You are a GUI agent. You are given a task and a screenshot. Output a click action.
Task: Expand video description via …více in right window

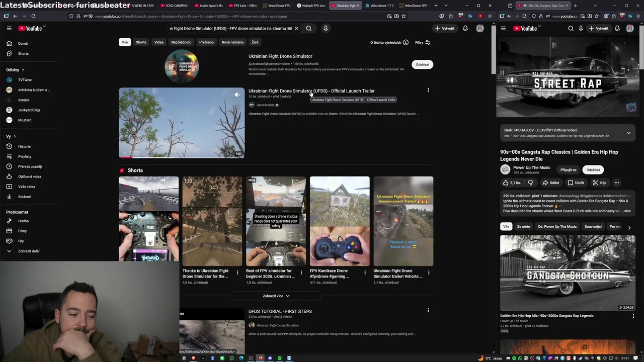626,211
